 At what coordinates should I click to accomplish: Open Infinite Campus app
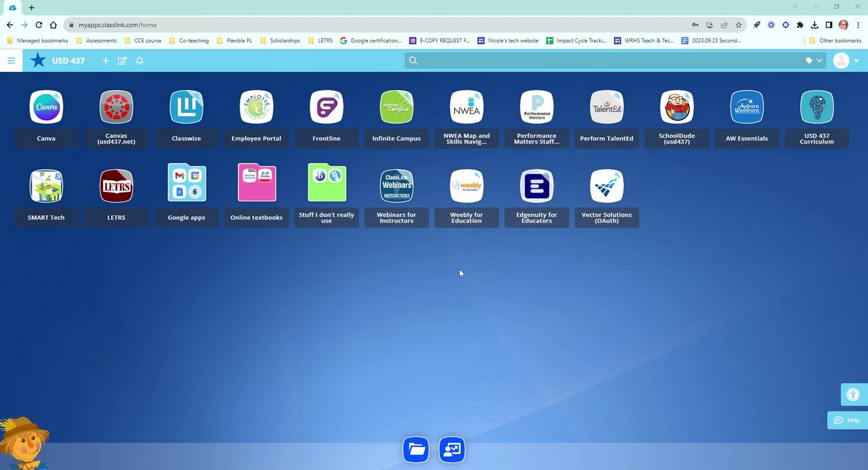pyautogui.click(x=396, y=107)
